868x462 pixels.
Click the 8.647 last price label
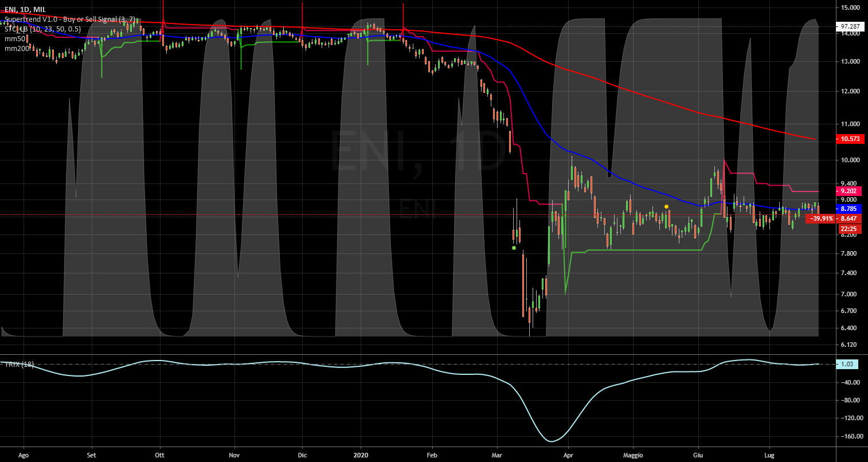tap(850, 218)
